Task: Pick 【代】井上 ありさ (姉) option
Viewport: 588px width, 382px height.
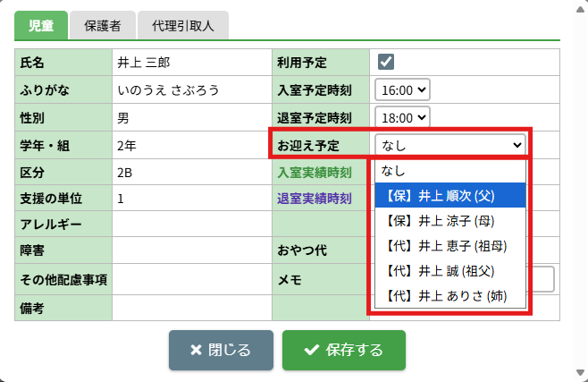Action: click(446, 295)
